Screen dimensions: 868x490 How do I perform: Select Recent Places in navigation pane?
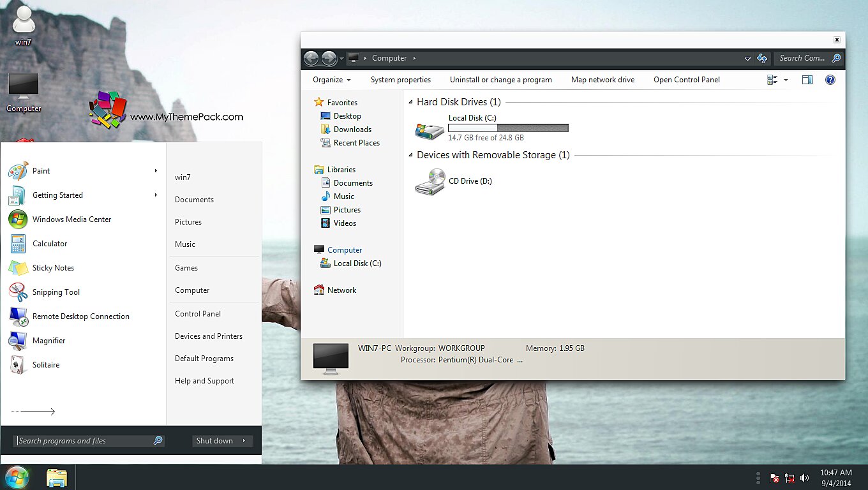(356, 143)
